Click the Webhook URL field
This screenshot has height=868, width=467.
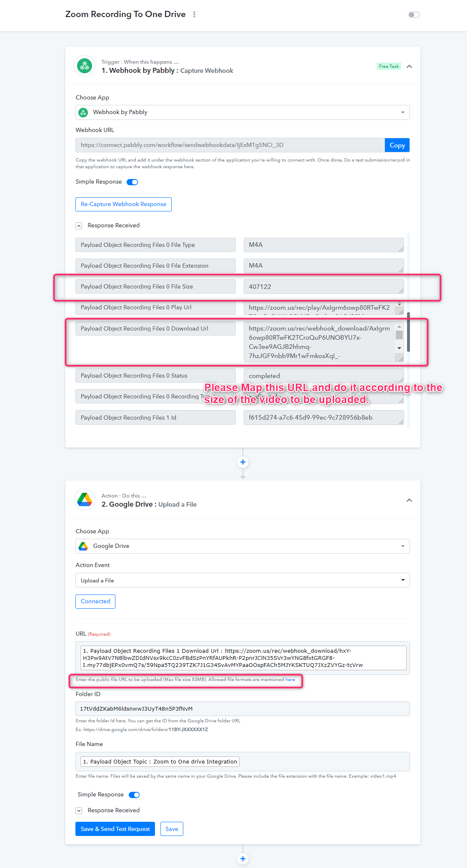(230, 145)
